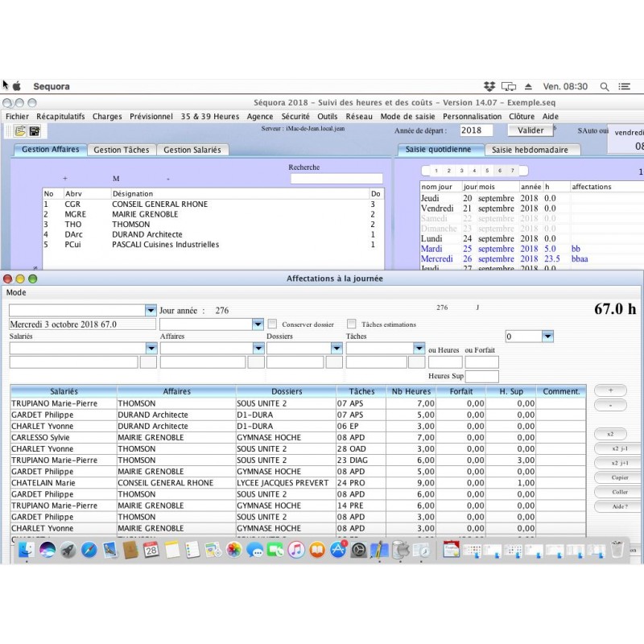Click the Dropbox menu bar icon
644x644 pixels.
tap(489, 86)
